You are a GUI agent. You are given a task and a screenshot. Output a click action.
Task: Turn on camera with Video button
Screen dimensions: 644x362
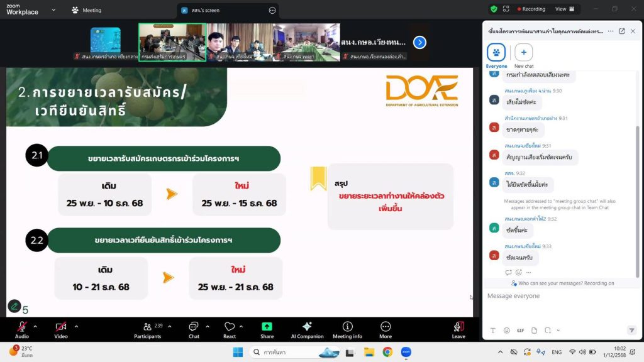point(61,327)
